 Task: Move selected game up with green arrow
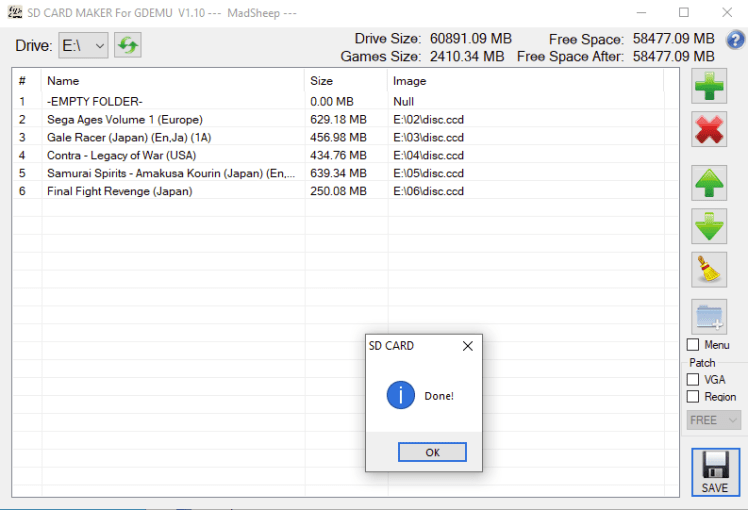709,183
